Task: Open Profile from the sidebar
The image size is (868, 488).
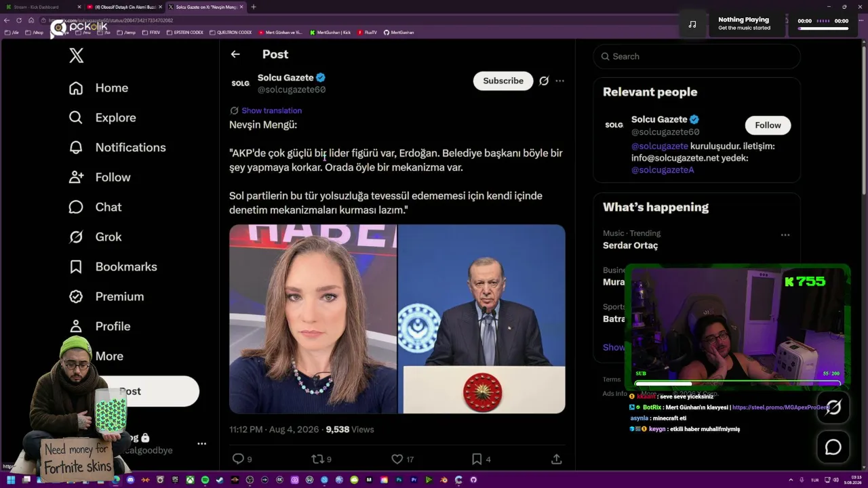Action: (x=100, y=327)
